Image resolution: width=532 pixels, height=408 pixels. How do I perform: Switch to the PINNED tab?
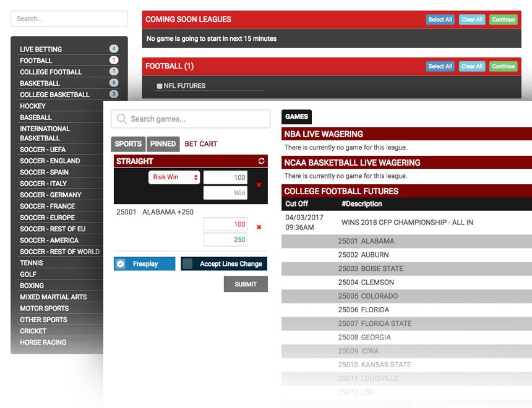click(x=163, y=143)
